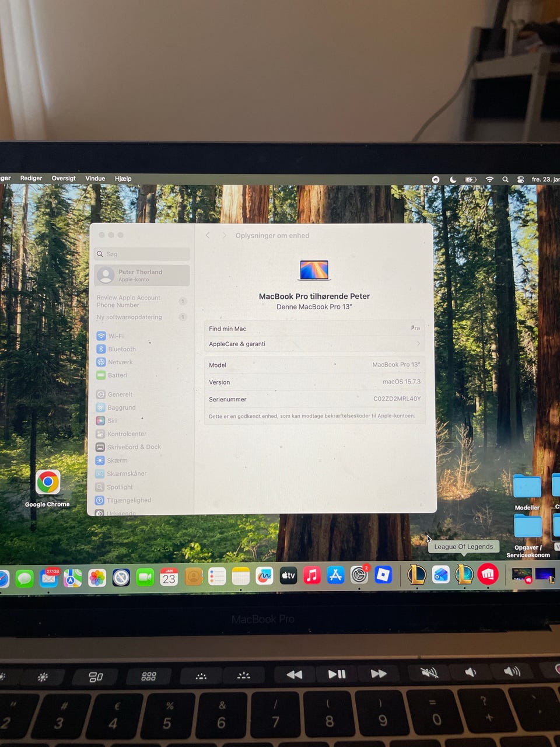560x747 pixels.
Task: Click the 'MacBook Pro tilhørende Peter' heading
Action: tap(314, 296)
